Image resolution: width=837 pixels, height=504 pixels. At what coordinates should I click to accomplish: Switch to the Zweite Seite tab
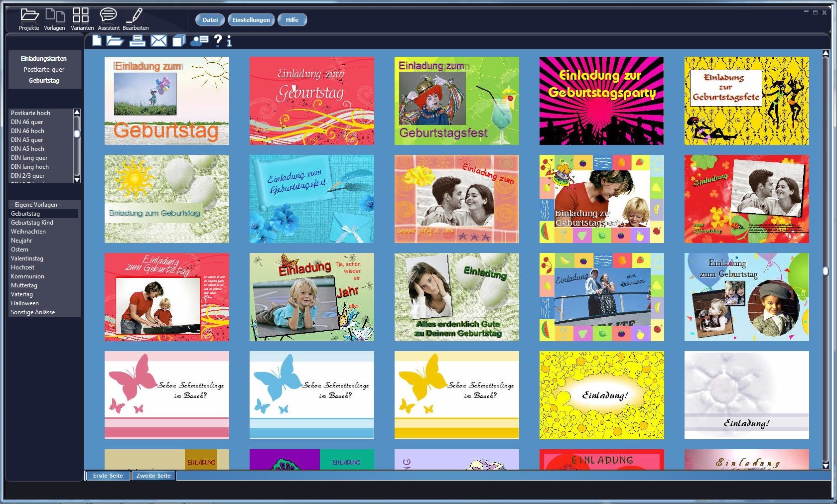(x=153, y=476)
